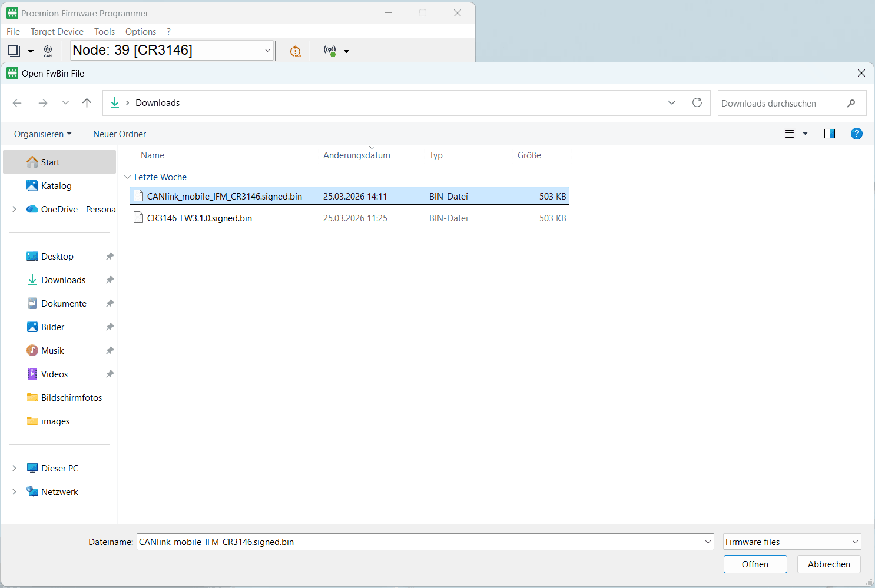The image size is (875, 588).
Task: Click the connection status antenna icon
Action: [330, 51]
